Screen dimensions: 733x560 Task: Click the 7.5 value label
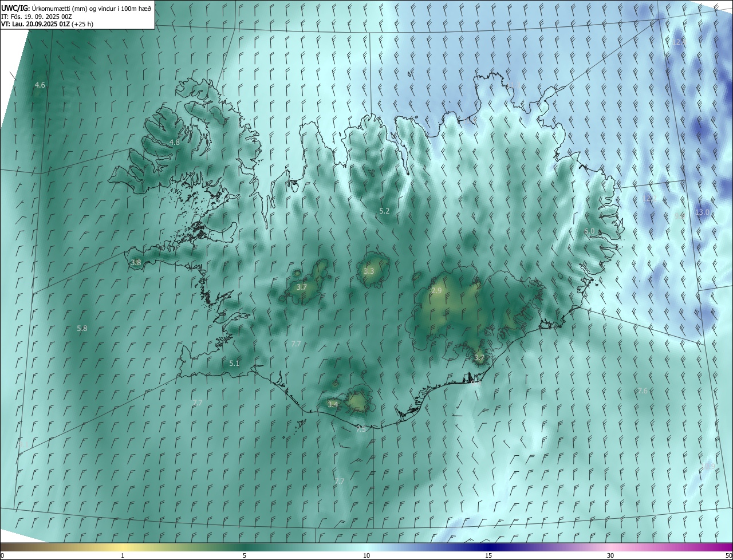pos(361,429)
